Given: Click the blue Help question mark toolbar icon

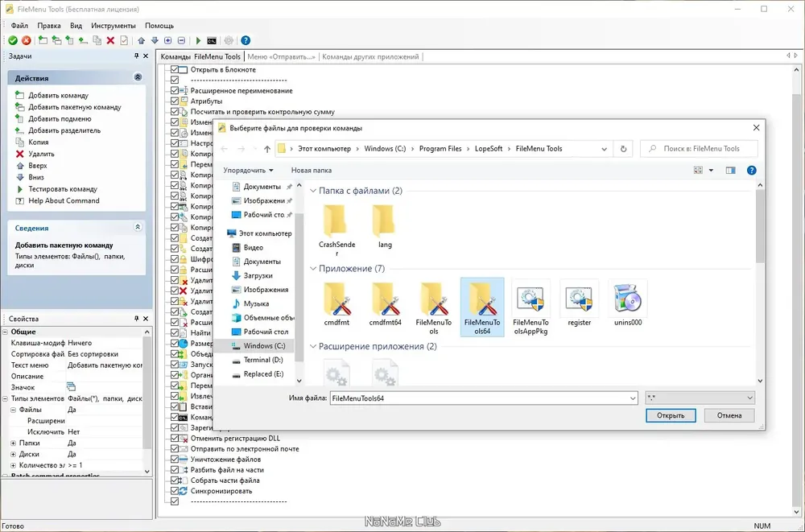Looking at the screenshot, I should tap(246, 40).
